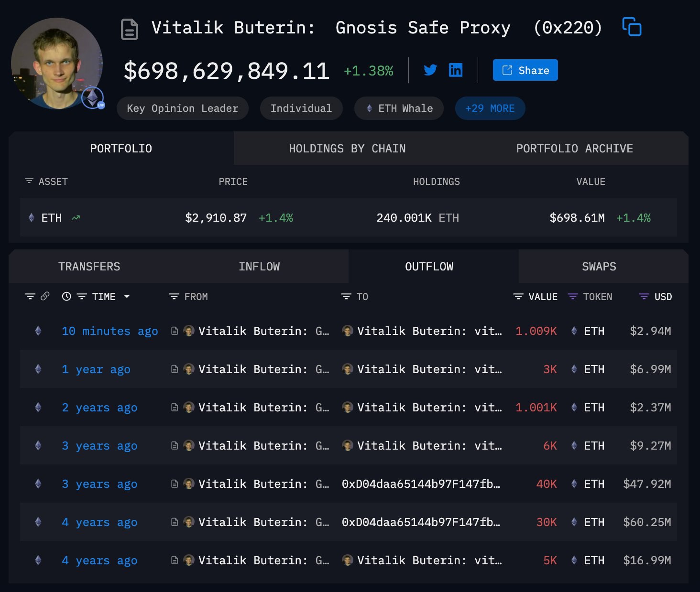
Task: Click the Vitalik Buterin profile avatar
Action: pyautogui.click(x=56, y=63)
